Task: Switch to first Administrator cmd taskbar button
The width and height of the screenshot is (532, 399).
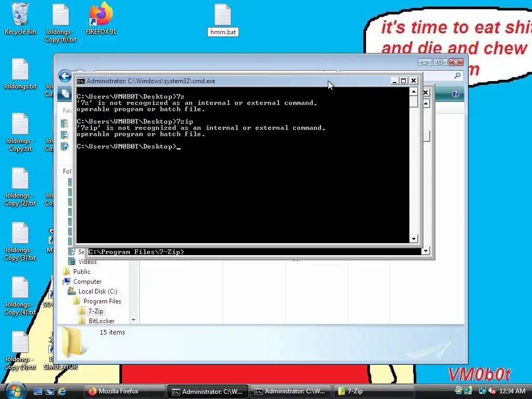Action: click(x=208, y=391)
